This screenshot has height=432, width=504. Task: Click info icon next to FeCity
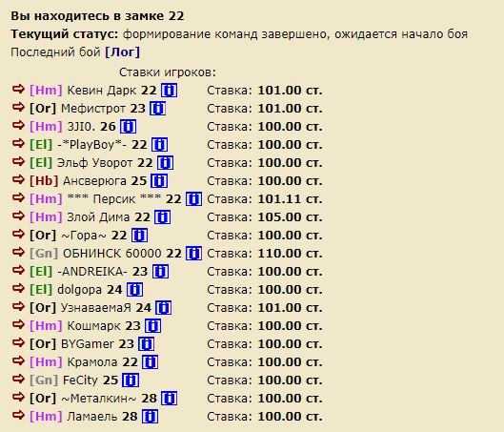[x=131, y=381]
